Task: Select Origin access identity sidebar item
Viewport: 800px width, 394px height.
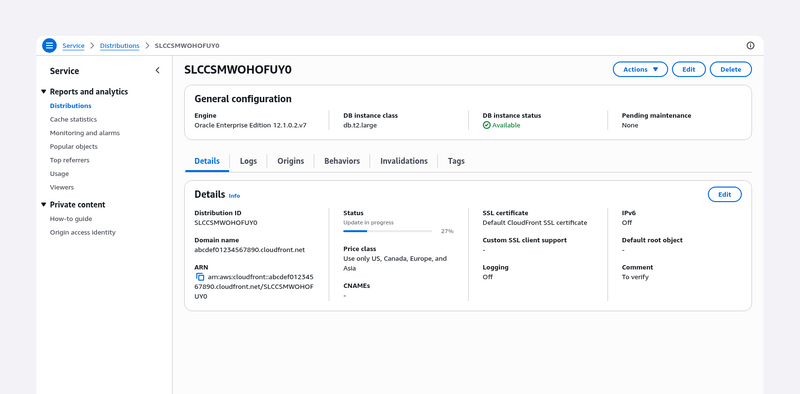Action: pos(83,232)
